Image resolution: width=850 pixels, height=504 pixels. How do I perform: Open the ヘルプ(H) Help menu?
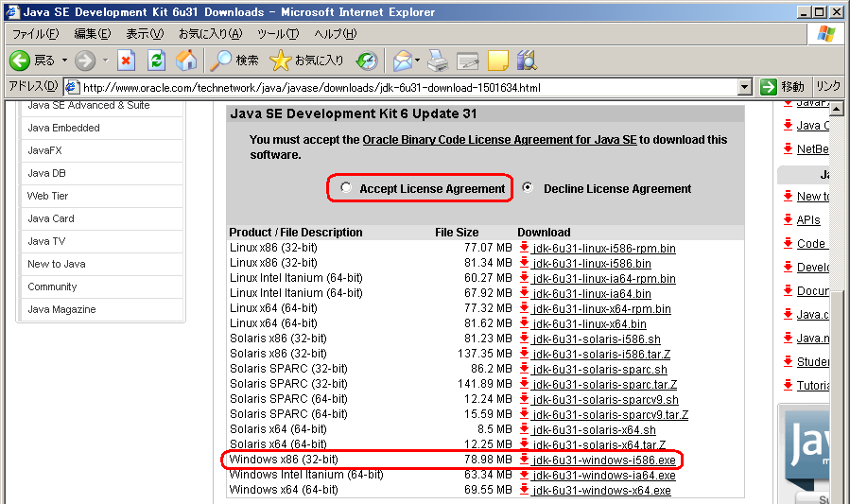(x=335, y=34)
